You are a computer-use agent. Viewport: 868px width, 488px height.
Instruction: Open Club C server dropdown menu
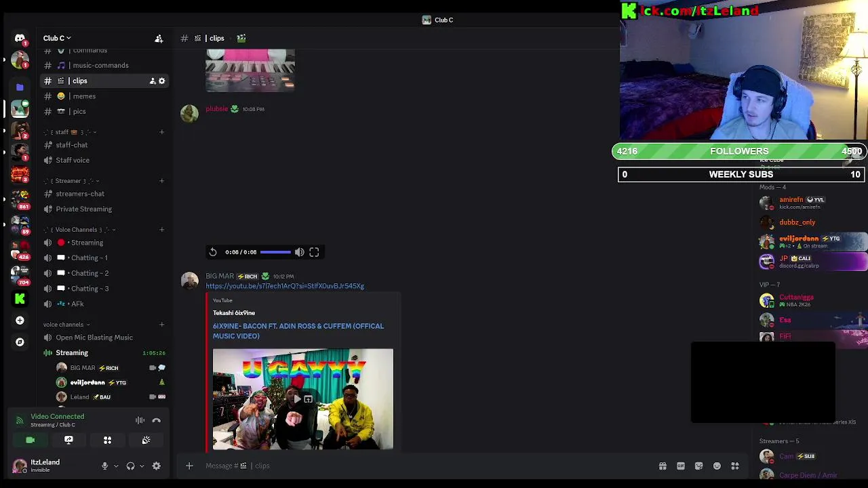(57, 39)
